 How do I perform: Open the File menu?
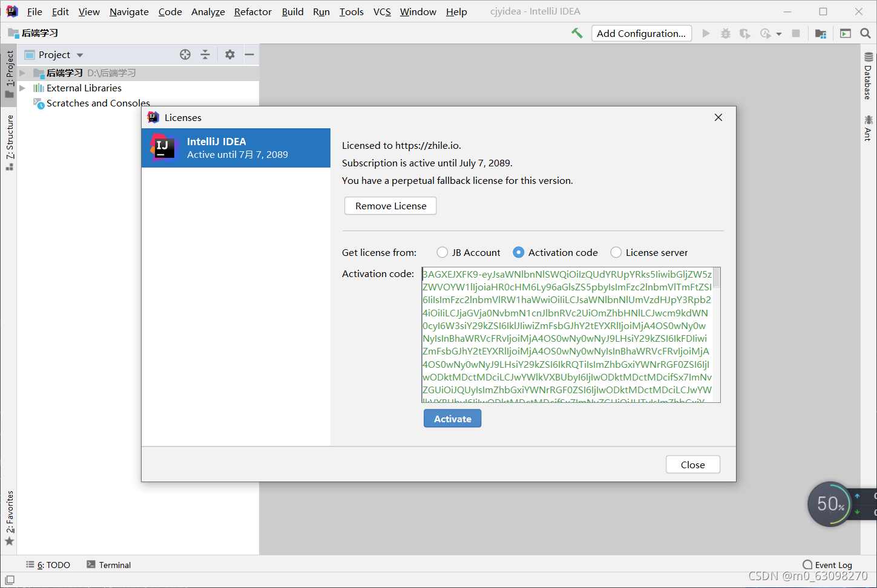pos(34,11)
